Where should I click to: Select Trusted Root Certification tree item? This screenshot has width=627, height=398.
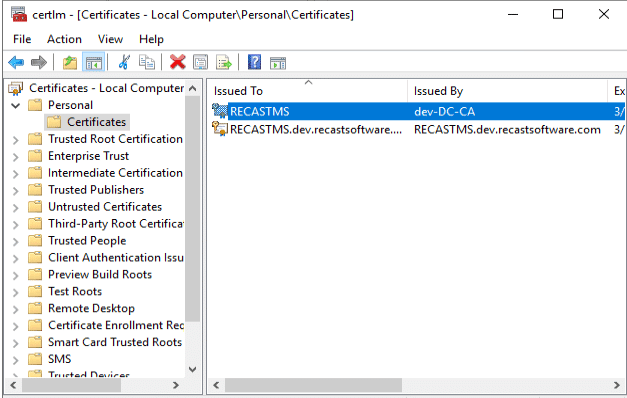[x=115, y=139]
